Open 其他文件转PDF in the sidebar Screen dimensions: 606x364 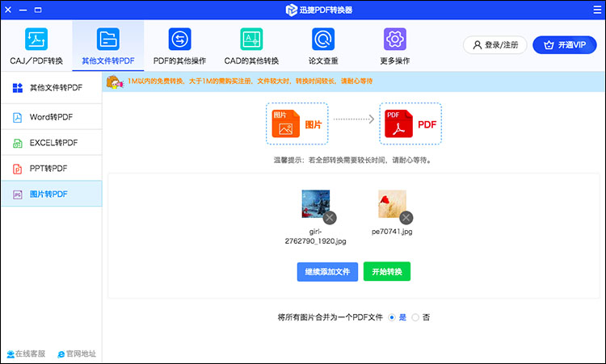[52, 88]
